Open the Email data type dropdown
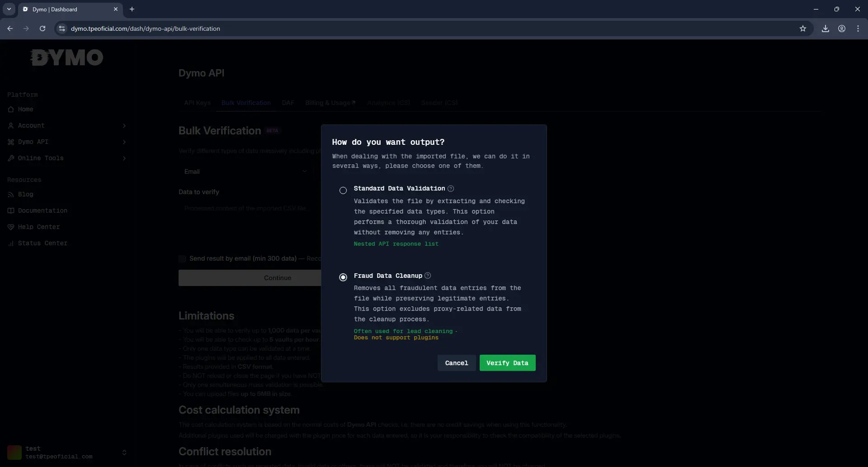 click(x=245, y=172)
